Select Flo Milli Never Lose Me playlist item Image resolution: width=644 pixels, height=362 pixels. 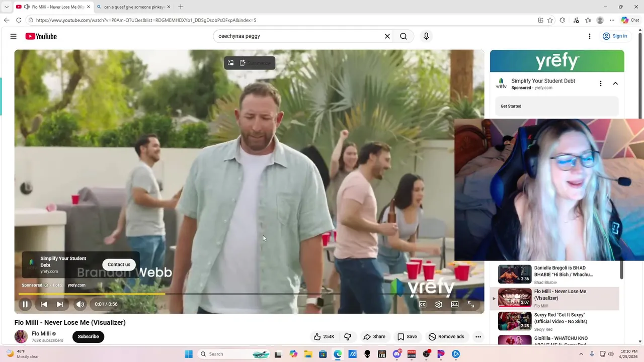(x=555, y=298)
